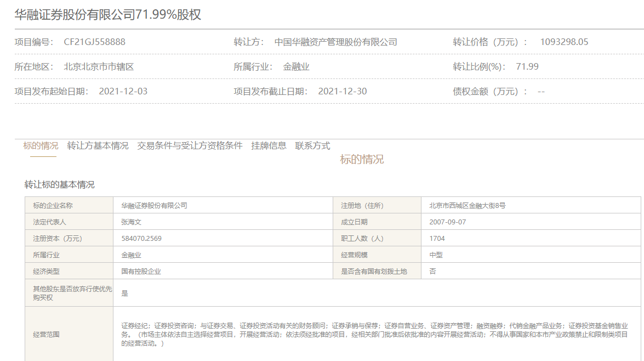644x361 pixels.
Task: Switch to the 标的情况 tab
Action: (x=41, y=146)
